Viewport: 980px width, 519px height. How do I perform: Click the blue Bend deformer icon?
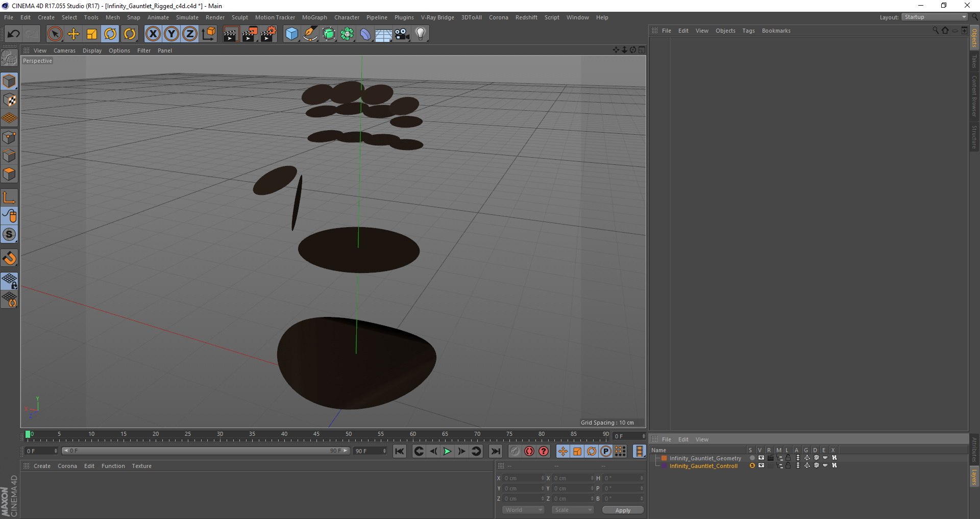pos(365,34)
